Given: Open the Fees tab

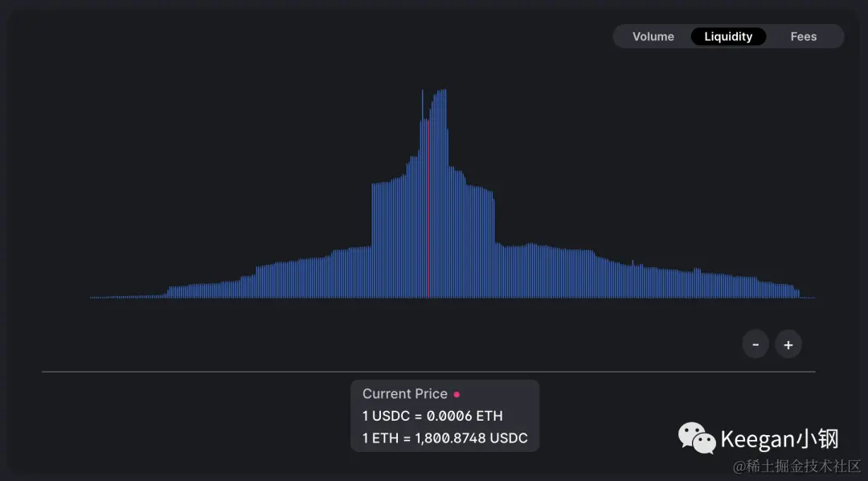Looking at the screenshot, I should [x=803, y=36].
